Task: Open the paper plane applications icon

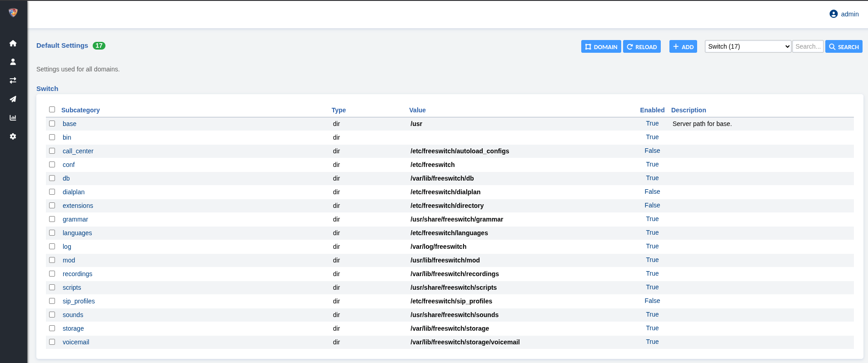Action: (13, 99)
